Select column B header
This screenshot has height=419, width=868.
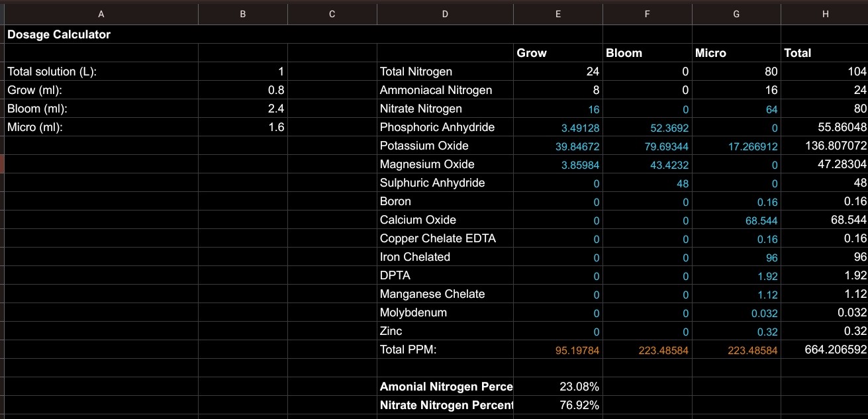point(242,13)
